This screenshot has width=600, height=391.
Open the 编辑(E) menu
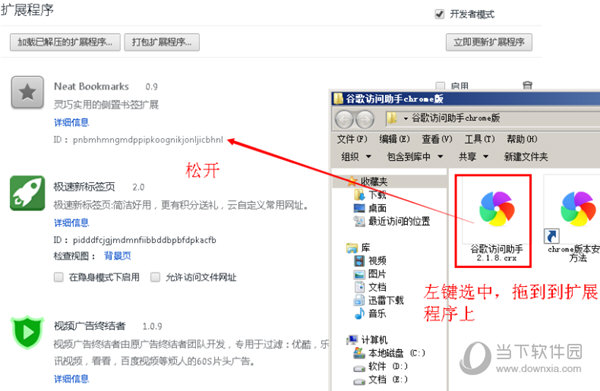point(394,139)
